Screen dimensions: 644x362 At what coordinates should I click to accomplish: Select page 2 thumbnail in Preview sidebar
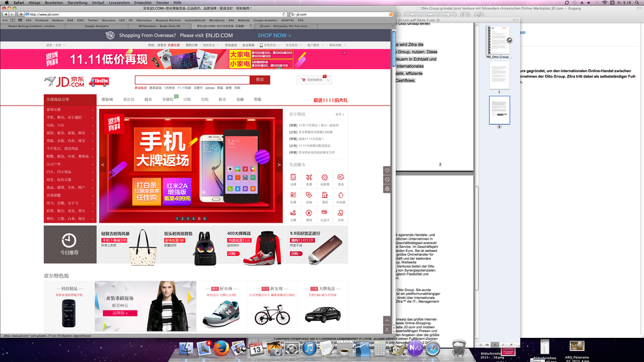click(x=499, y=76)
